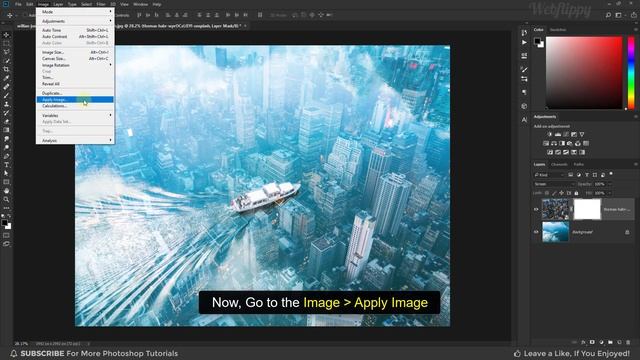Open the collapsed Character panel icon
This screenshot has height=360, width=640.
[x=524, y=120]
